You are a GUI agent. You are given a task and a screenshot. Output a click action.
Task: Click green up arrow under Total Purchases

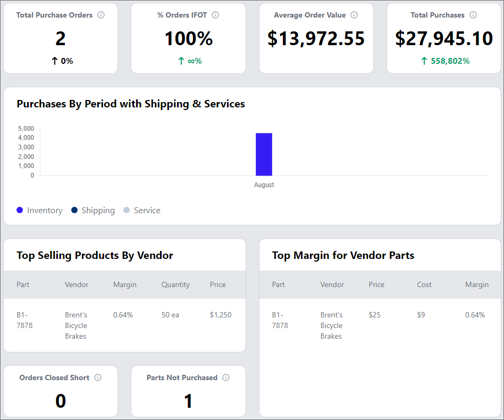coord(424,61)
